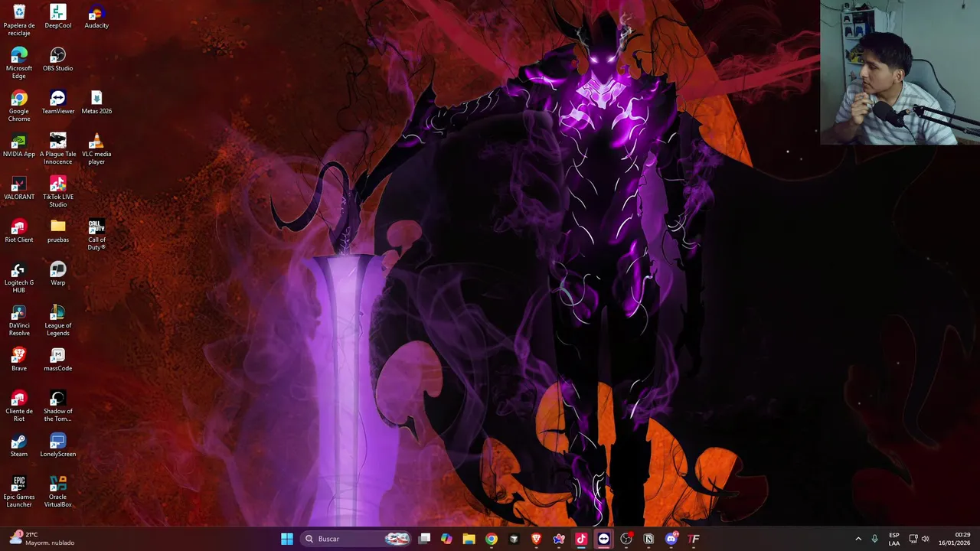This screenshot has width=980, height=551.
Task: Switch to TeamViewer in the taskbar
Action: [x=603, y=539]
